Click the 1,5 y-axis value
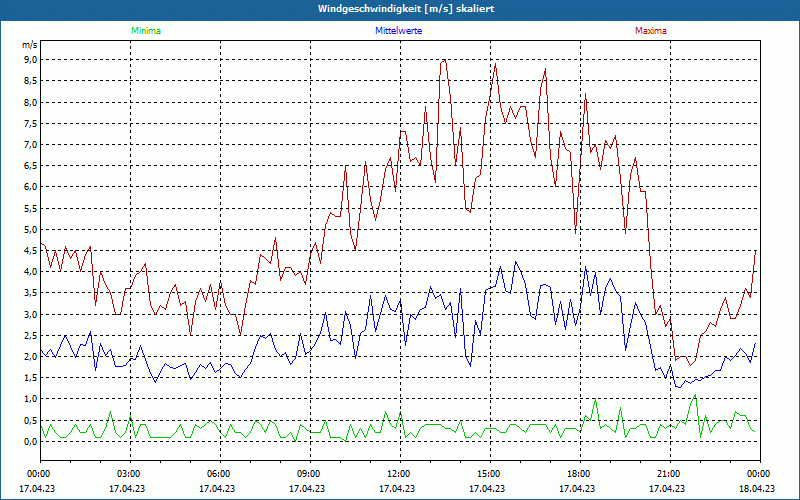The width and height of the screenshot is (800, 500). pyautogui.click(x=31, y=378)
